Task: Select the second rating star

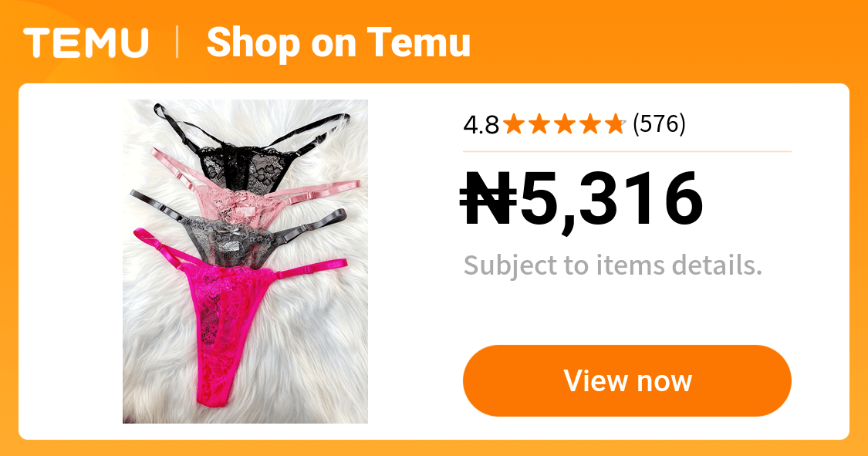Action: point(540,124)
